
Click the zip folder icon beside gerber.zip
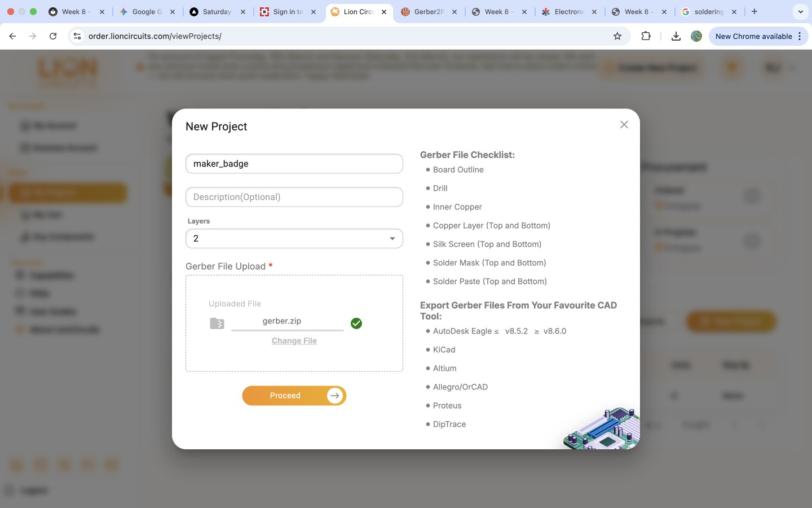[217, 323]
